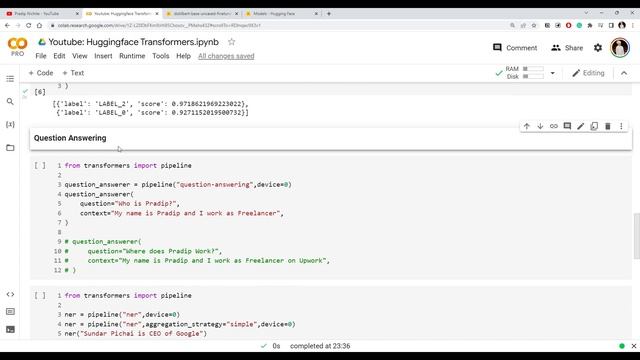Run the ner pipeline code cell

coord(40,295)
